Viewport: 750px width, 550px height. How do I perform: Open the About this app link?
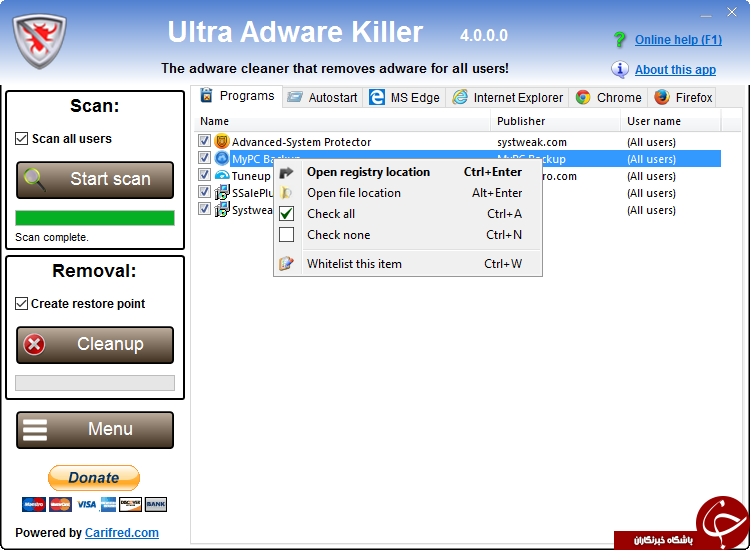point(675,70)
